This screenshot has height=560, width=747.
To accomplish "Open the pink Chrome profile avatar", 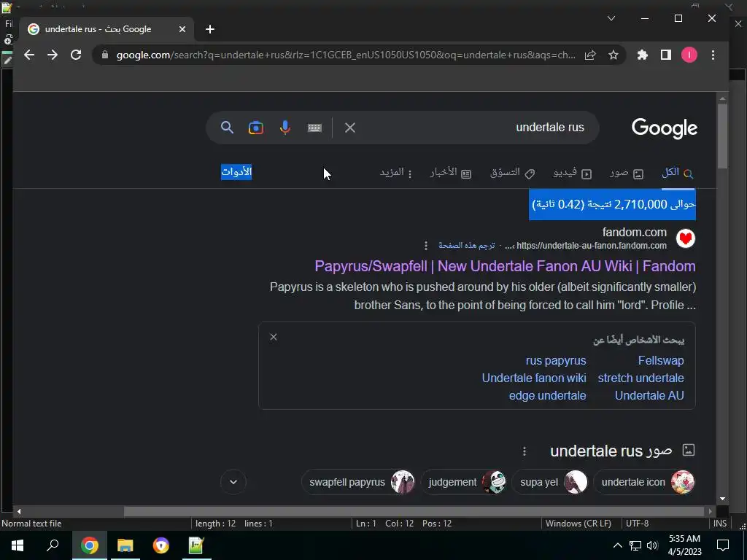I will (x=689, y=55).
